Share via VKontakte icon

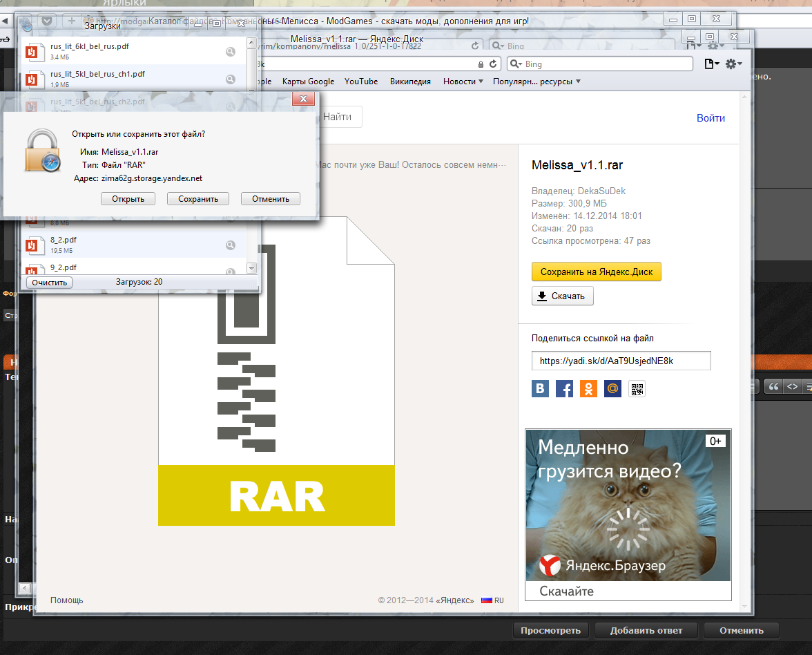click(540, 388)
